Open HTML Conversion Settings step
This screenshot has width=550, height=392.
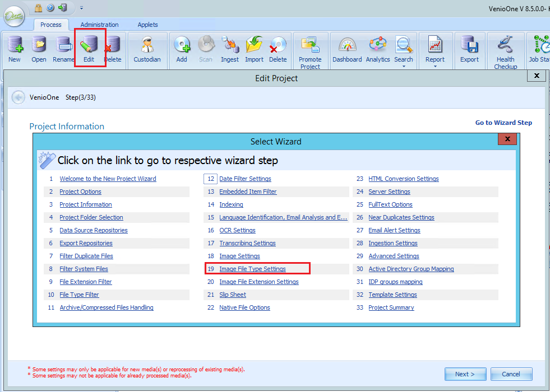[x=403, y=179]
